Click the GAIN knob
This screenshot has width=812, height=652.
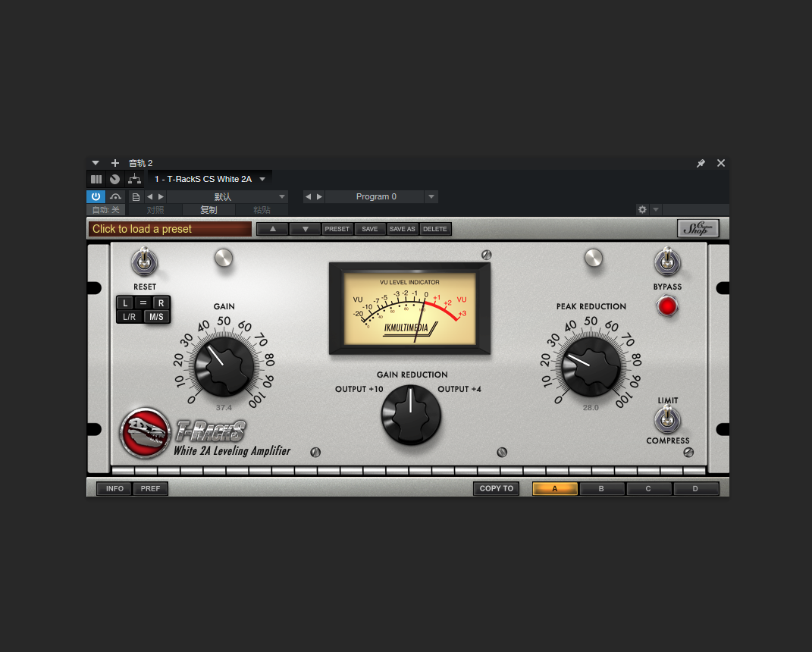pyautogui.click(x=224, y=366)
